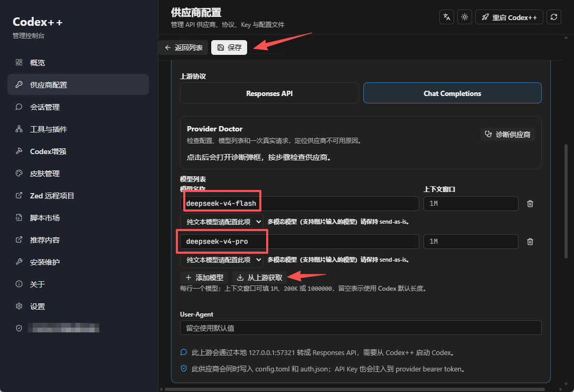Click the context window field for deepseek-v4-flash
This screenshot has height=392, width=574.
point(471,204)
